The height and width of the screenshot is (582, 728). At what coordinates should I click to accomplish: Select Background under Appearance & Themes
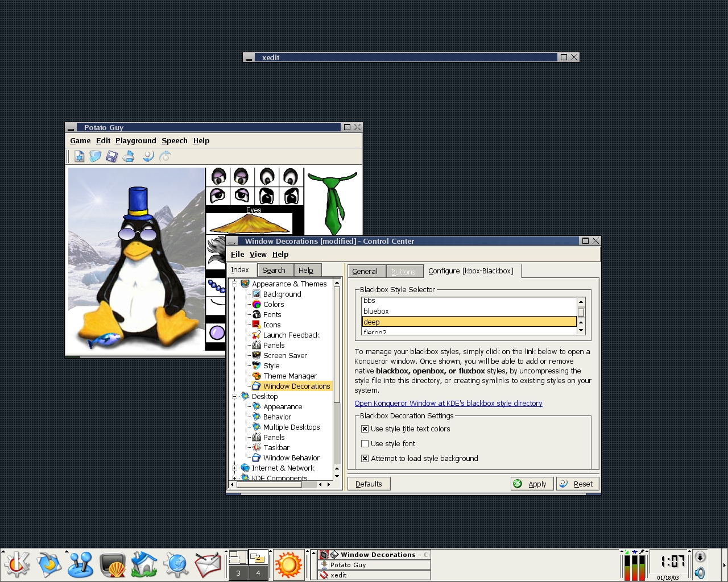[282, 294]
